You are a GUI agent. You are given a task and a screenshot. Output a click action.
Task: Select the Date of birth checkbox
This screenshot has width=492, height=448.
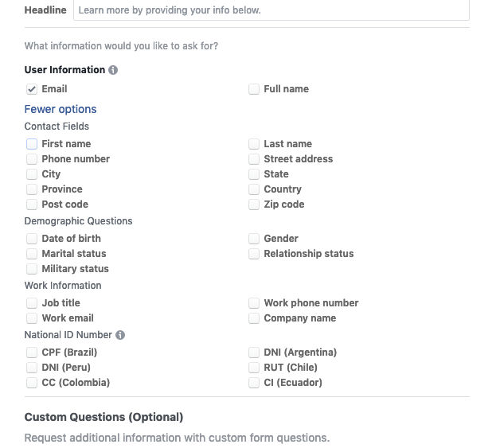point(32,239)
